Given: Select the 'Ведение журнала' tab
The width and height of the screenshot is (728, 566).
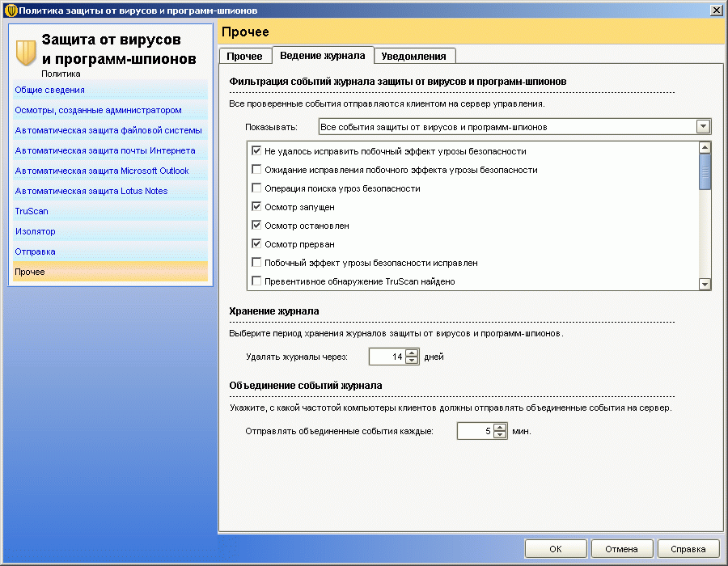Looking at the screenshot, I should point(323,55).
